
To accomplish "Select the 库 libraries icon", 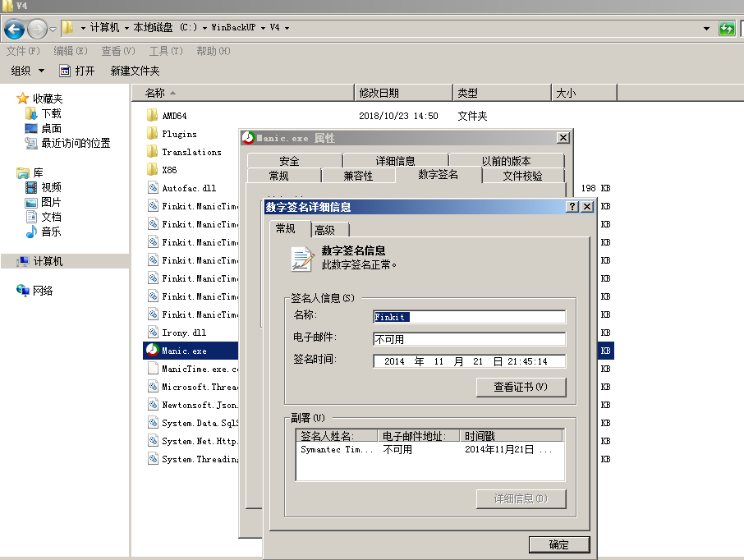I will (22, 172).
